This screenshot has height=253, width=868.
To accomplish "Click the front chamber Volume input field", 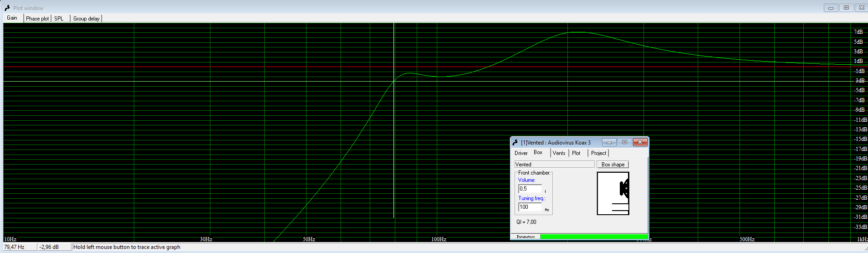I will click(530, 189).
